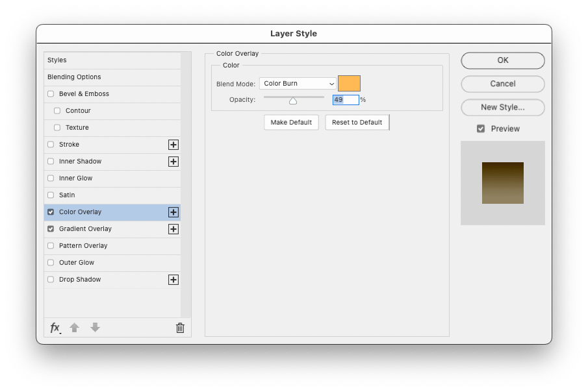Select the Opacity percentage input field
The image size is (588, 392).
click(345, 99)
